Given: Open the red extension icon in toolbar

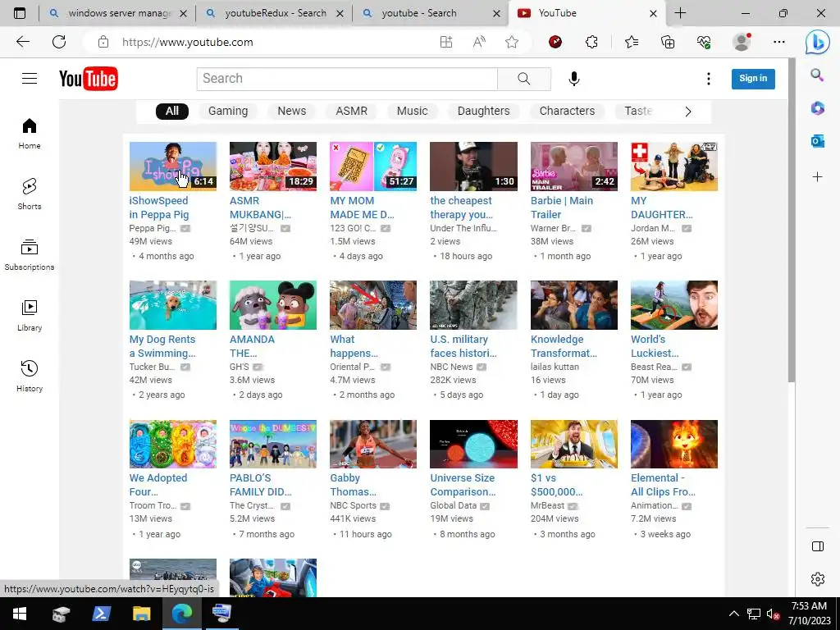Looking at the screenshot, I should click(x=555, y=42).
